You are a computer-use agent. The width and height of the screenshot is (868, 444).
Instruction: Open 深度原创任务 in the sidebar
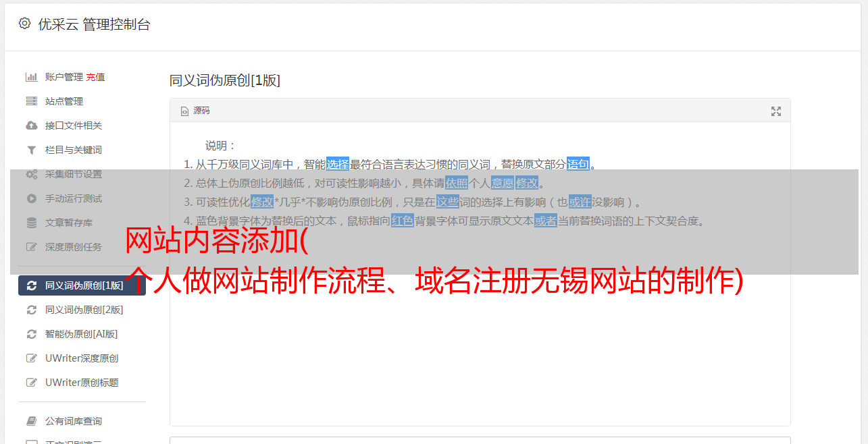(x=74, y=247)
